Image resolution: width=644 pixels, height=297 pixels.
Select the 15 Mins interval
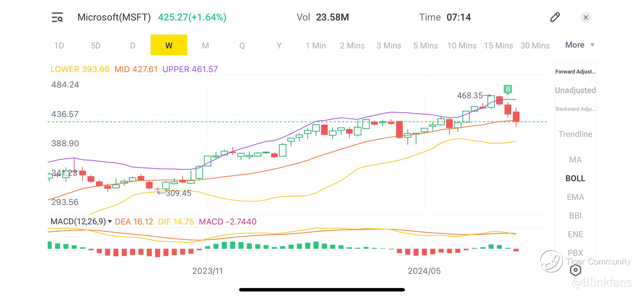(498, 46)
